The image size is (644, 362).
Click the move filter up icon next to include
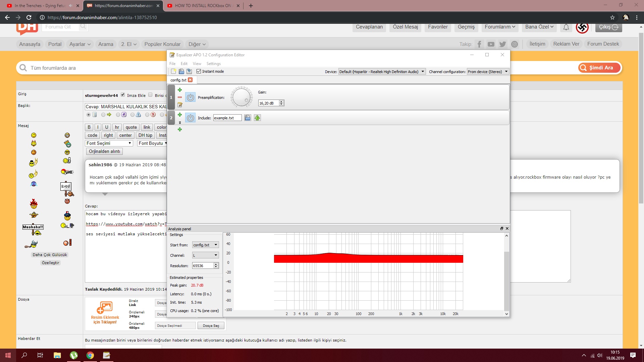click(257, 117)
